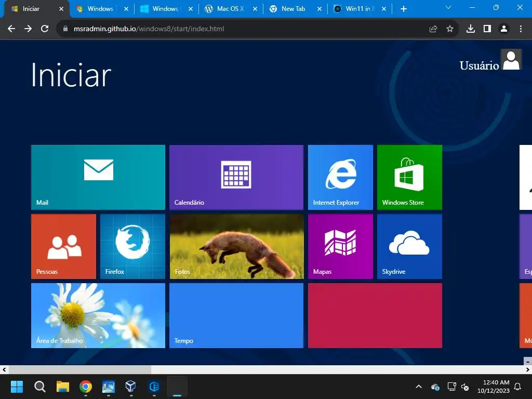Open the clock showing 12:40 AM
Image resolution: width=532 pixels, height=399 pixels.
point(494,387)
